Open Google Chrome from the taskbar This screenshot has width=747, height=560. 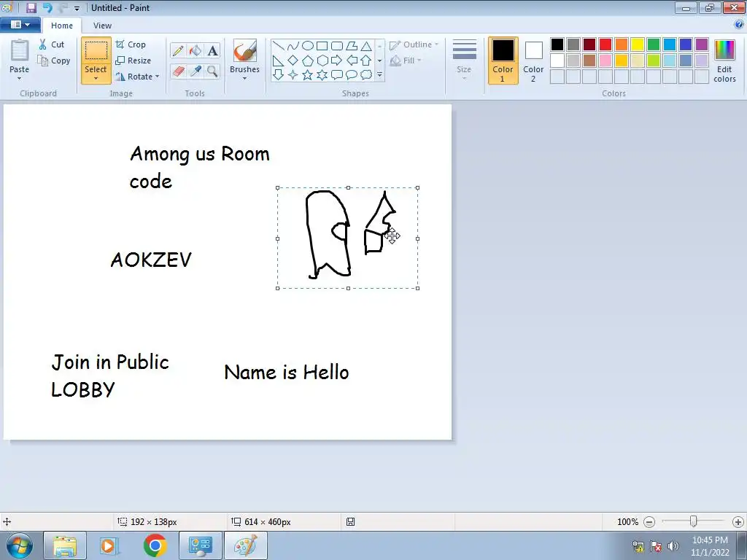155,545
